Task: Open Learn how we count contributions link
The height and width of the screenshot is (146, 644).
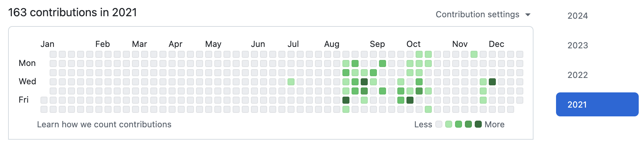Action: (x=104, y=124)
